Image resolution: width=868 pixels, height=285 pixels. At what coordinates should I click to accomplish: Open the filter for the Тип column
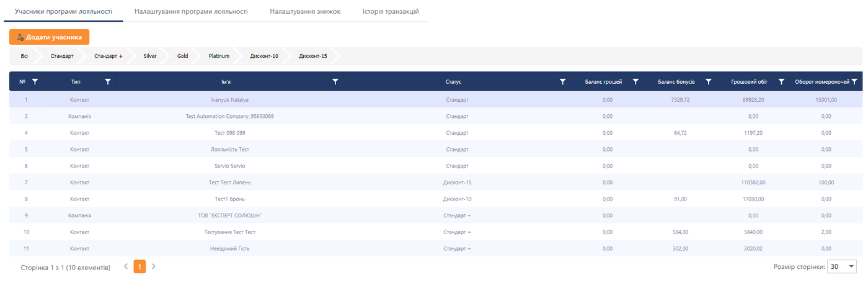(108, 81)
